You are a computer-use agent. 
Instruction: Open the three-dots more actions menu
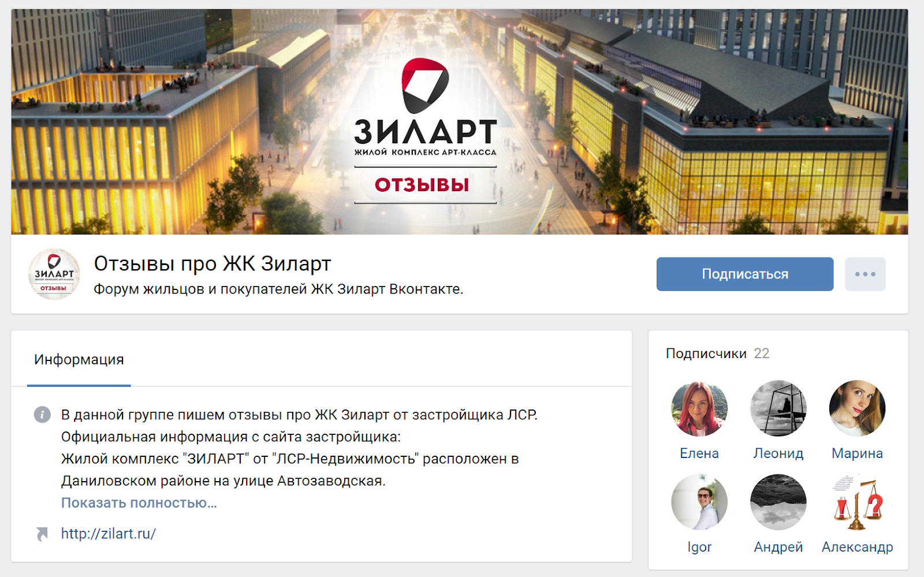pos(865,274)
